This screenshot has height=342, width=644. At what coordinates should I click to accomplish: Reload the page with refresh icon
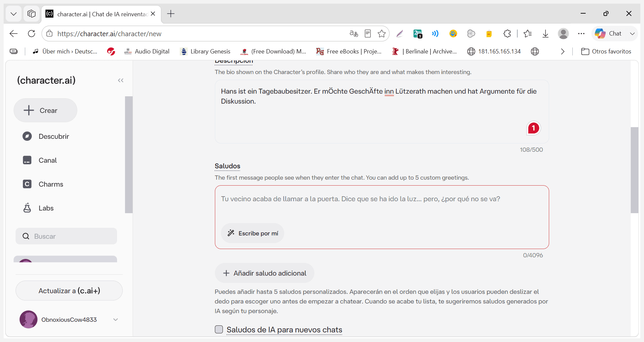(x=32, y=34)
